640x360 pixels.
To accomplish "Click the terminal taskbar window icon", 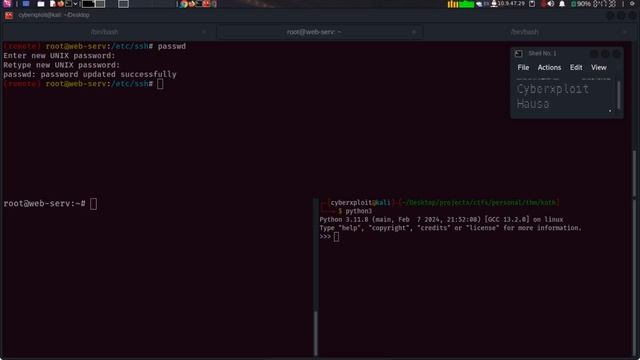I will 199,4.
